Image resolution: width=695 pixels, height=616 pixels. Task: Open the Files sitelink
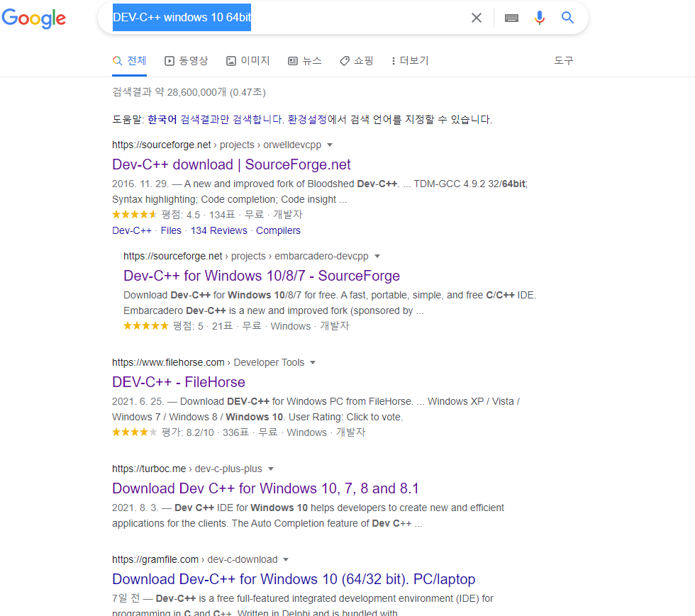[x=171, y=230]
